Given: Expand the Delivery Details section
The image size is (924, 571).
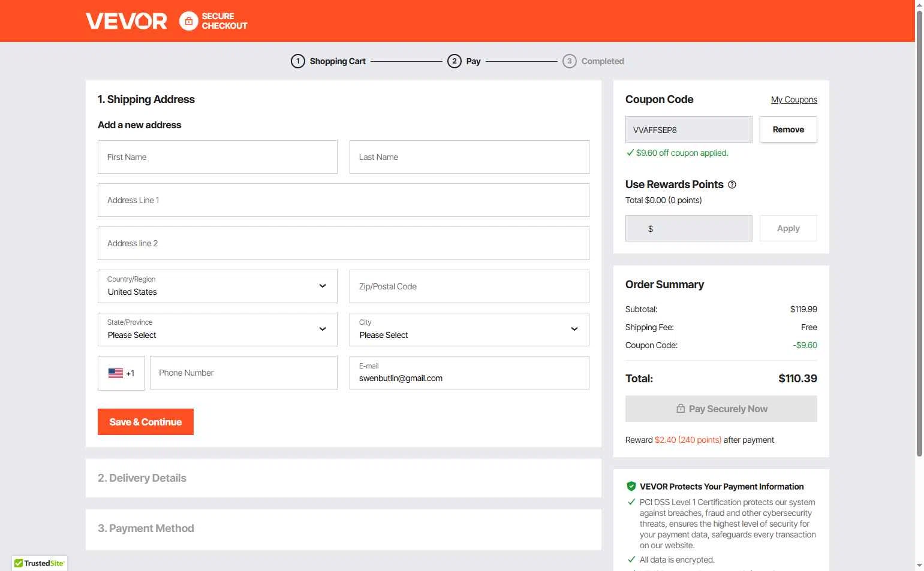Looking at the screenshot, I should [x=344, y=478].
